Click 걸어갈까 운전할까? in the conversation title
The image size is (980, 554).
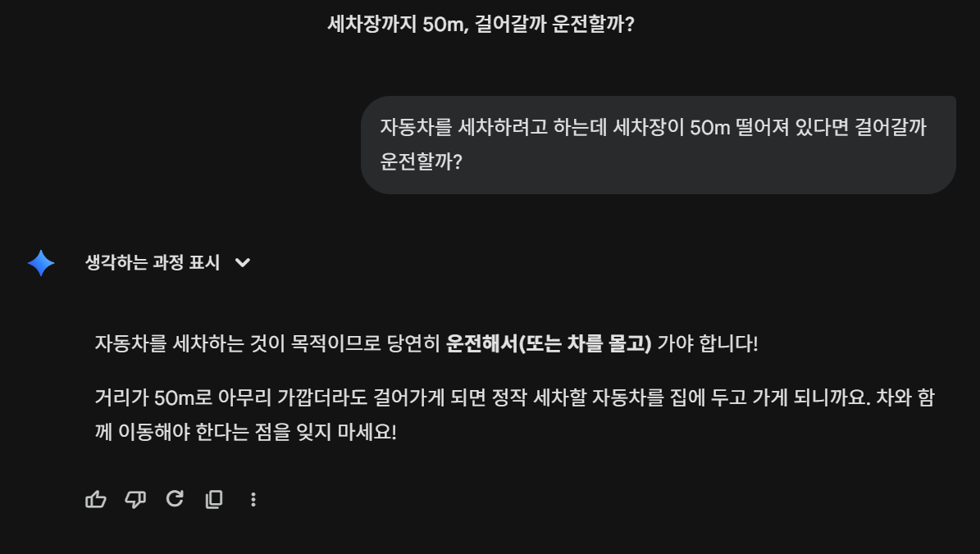tap(554, 24)
